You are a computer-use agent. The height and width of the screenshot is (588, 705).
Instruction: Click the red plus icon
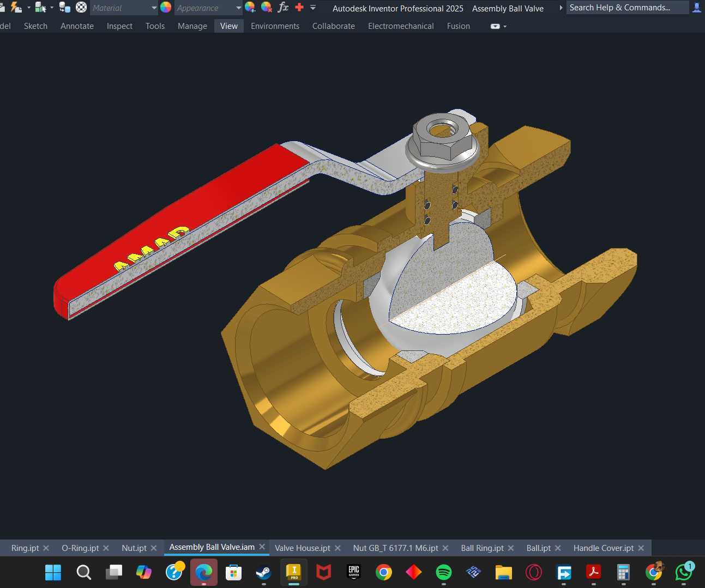[x=299, y=7]
